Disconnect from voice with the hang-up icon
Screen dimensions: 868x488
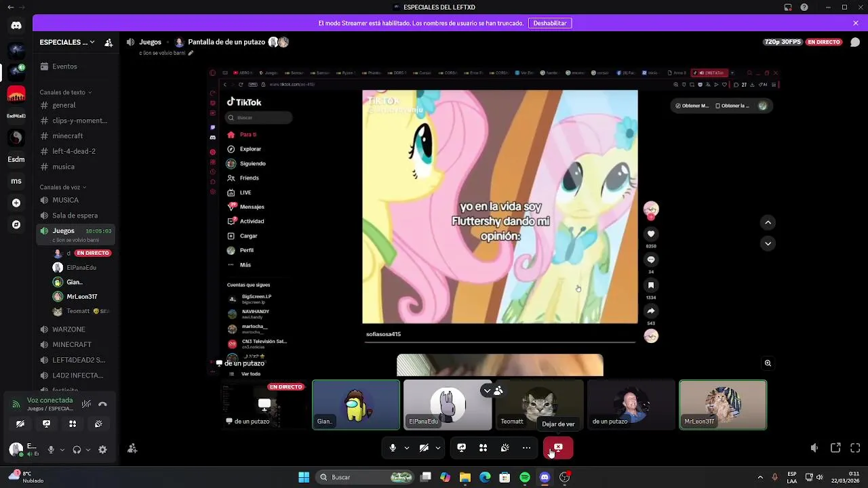(102, 404)
